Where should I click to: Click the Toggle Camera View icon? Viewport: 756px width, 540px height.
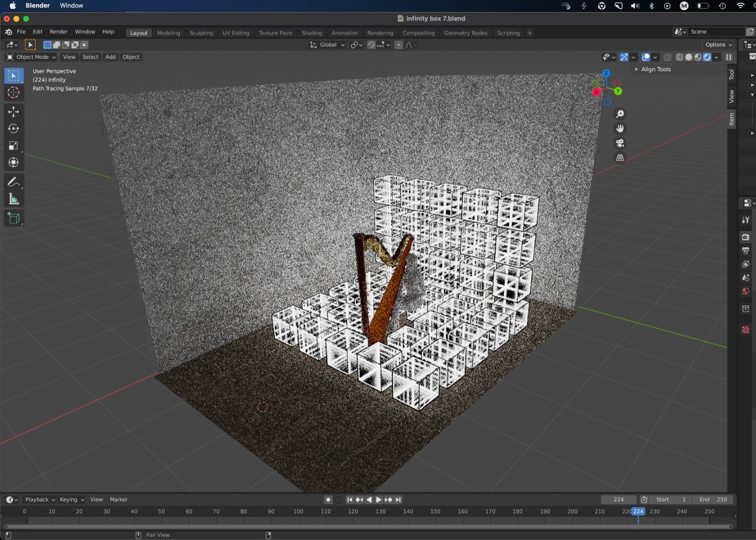[620, 143]
